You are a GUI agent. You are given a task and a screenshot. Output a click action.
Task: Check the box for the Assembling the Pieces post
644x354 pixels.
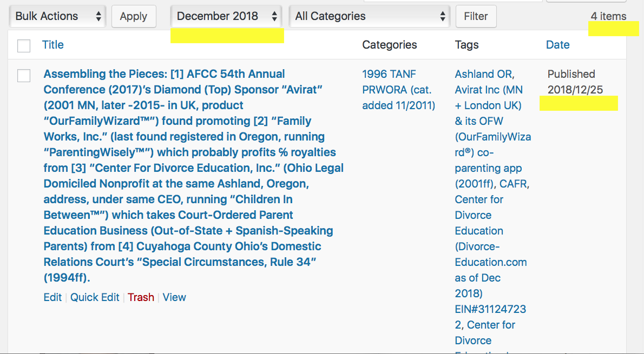tap(24, 76)
